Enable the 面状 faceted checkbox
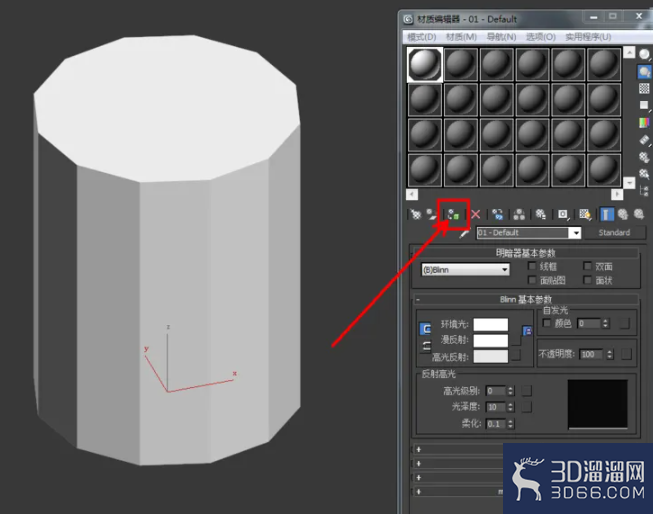653x514 pixels. (x=587, y=279)
